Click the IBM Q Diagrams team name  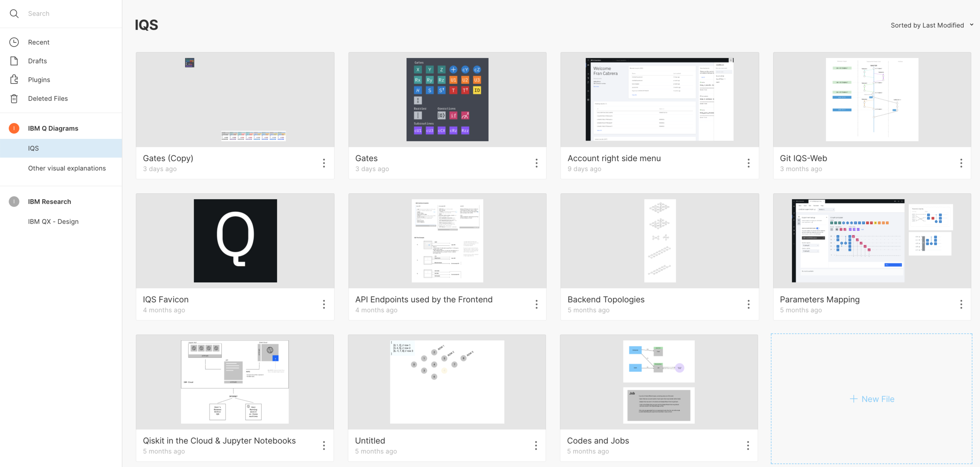(53, 128)
